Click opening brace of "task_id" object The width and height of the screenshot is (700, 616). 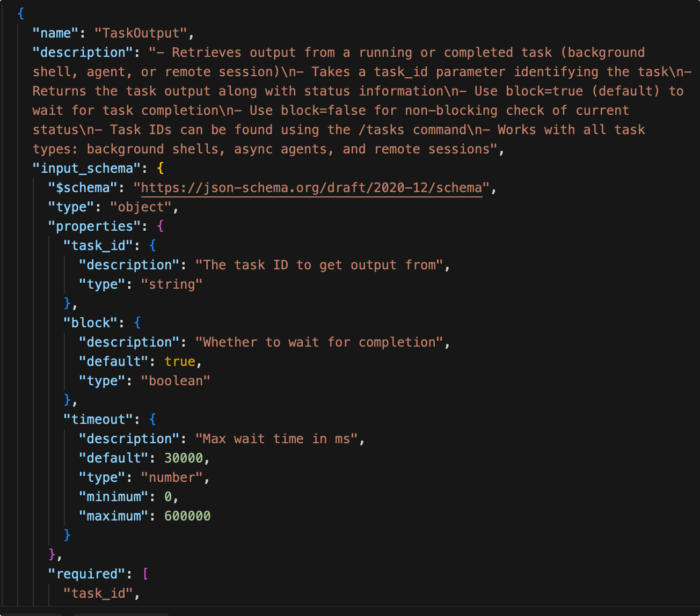click(x=152, y=246)
